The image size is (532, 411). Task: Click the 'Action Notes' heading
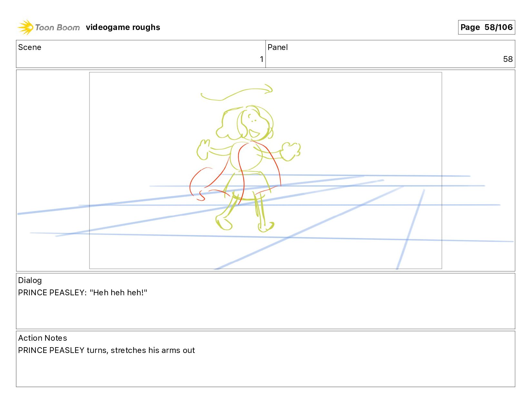coord(43,338)
